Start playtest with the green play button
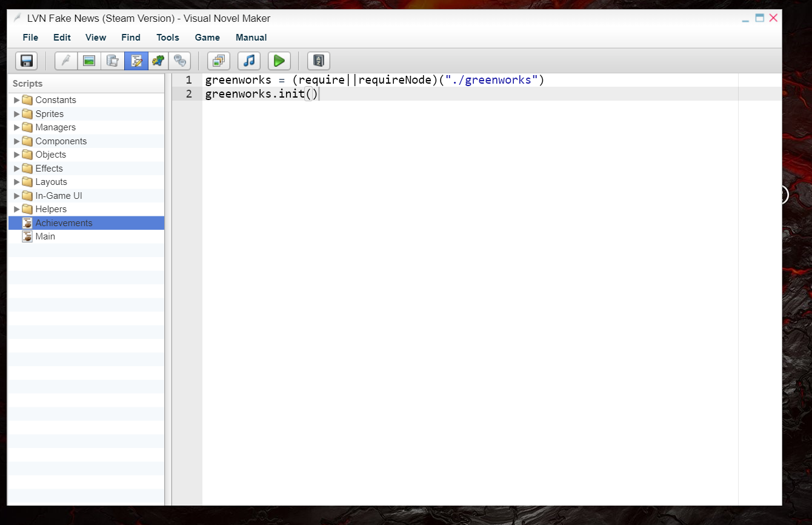This screenshot has width=812, height=525. [x=279, y=61]
